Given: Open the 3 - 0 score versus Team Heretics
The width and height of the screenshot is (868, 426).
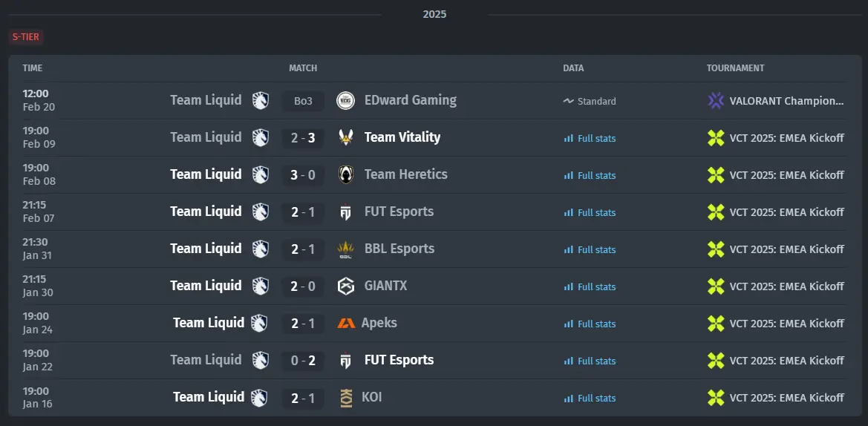Looking at the screenshot, I should click(x=303, y=175).
